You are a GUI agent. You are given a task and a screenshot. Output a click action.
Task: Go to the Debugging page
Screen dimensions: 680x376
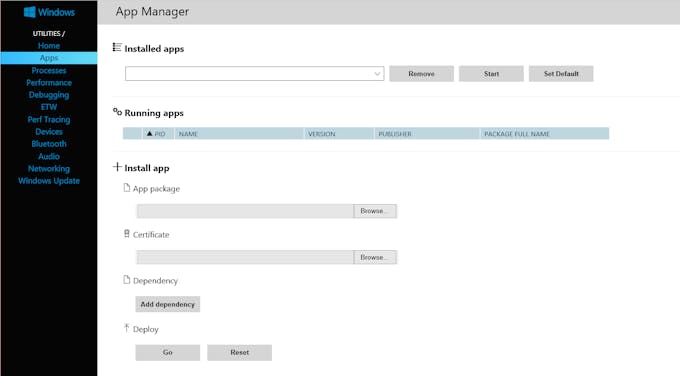(x=49, y=95)
